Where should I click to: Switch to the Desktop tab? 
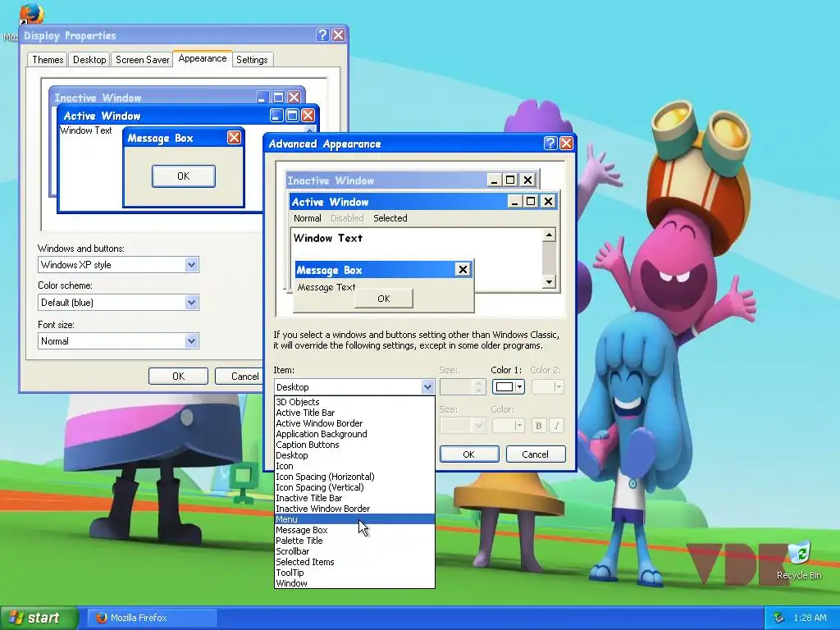click(x=89, y=59)
